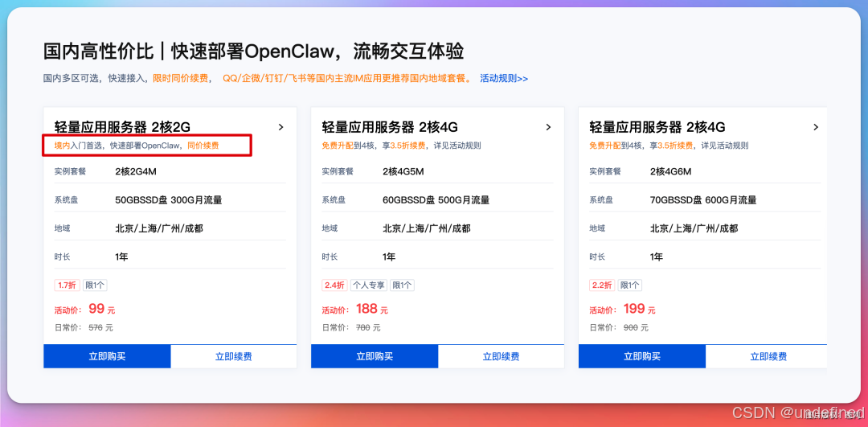Expand chevron arrow on 2核2G server card
The height and width of the screenshot is (427, 868).
pyautogui.click(x=280, y=127)
